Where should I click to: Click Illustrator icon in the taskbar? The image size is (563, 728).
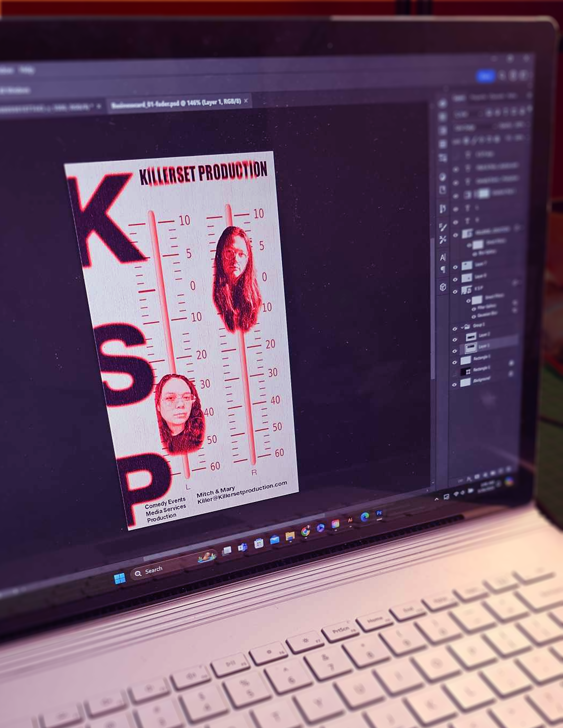point(350,520)
